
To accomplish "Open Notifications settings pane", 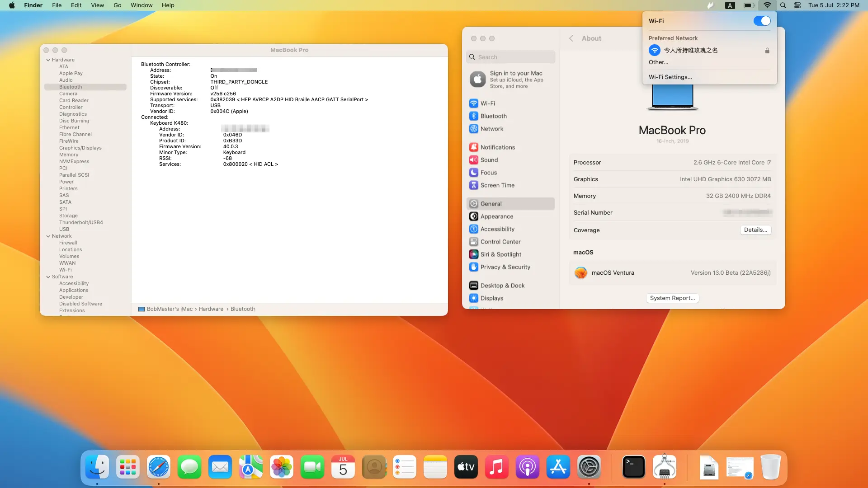I will click(510, 147).
